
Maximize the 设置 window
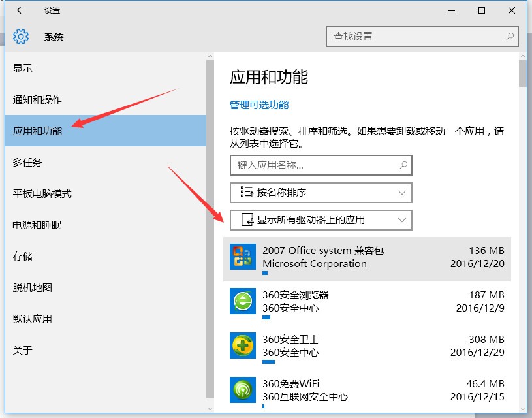[482, 10]
